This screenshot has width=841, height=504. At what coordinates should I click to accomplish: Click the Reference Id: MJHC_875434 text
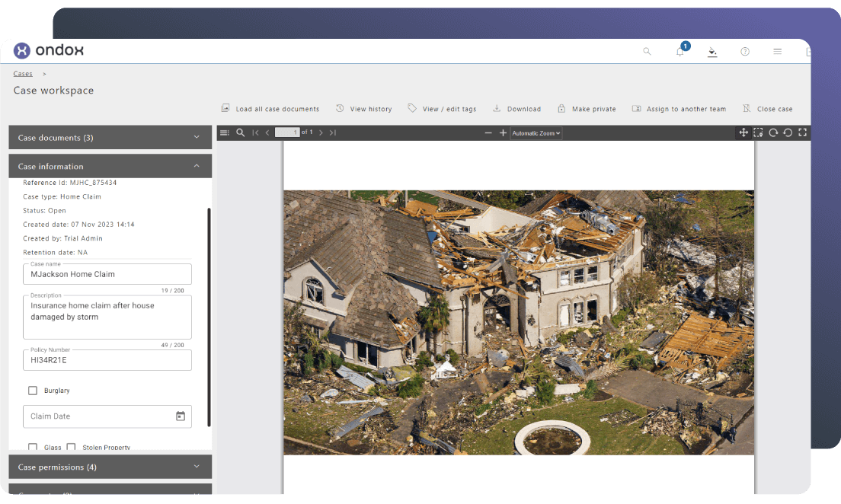[x=70, y=182]
